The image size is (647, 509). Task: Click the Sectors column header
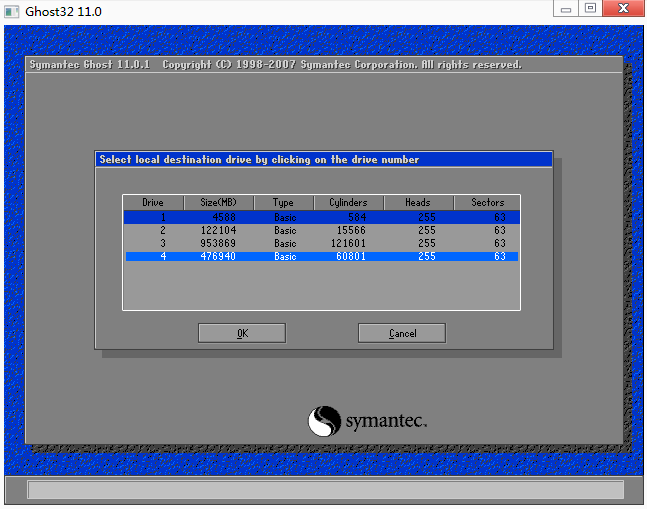(487, 203)
